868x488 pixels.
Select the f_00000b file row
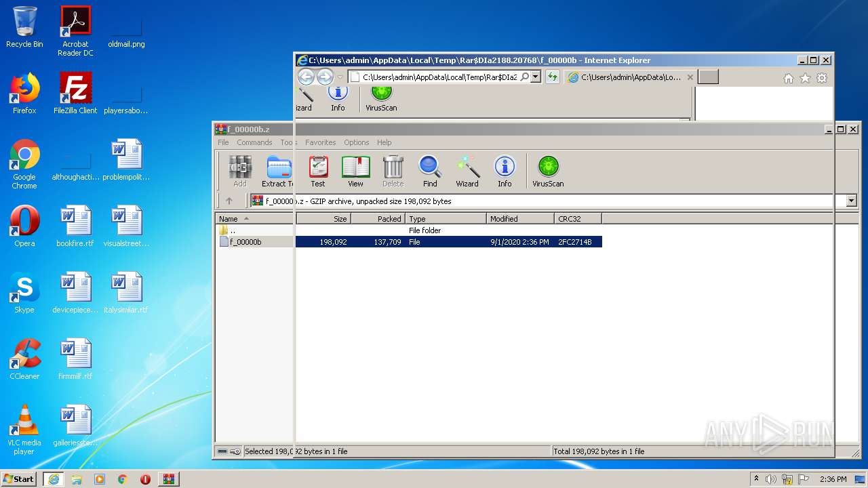tap(409, 242)
